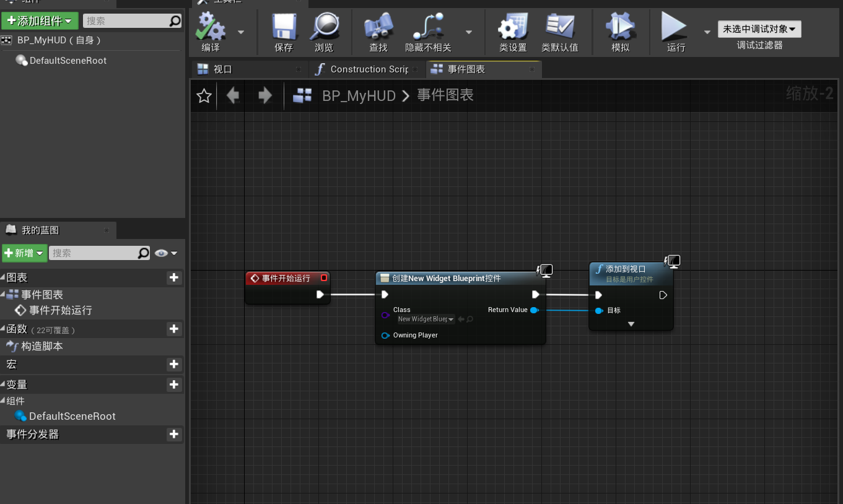Open 类设置 class settings
The image size is (843, 504).
[512, 31]
